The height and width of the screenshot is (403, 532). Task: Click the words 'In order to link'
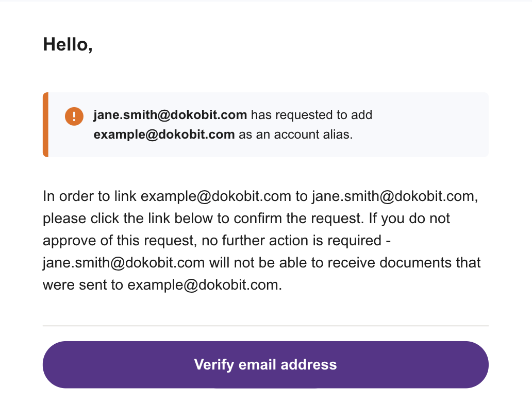[90, 196]
